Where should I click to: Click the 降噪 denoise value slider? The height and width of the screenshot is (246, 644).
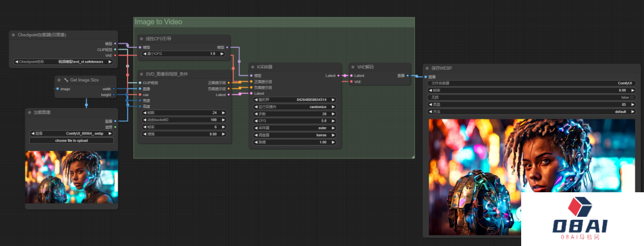(x=295, y=143)
